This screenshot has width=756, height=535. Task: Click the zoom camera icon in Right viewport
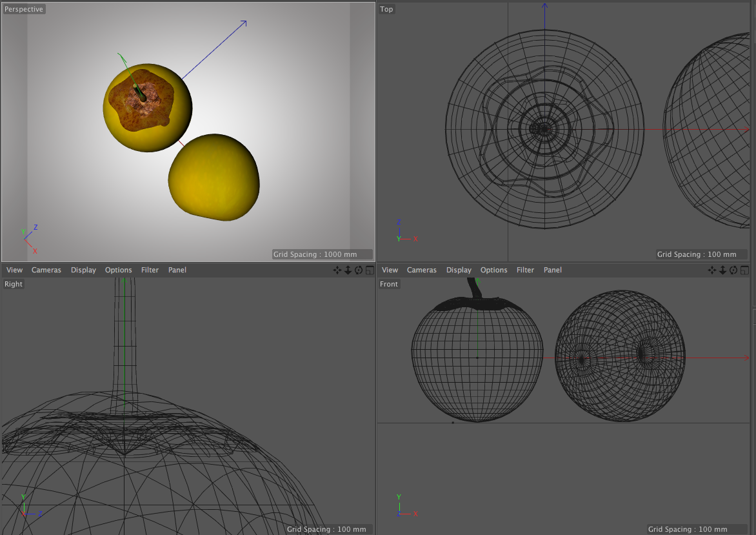(x=348, y=270)
